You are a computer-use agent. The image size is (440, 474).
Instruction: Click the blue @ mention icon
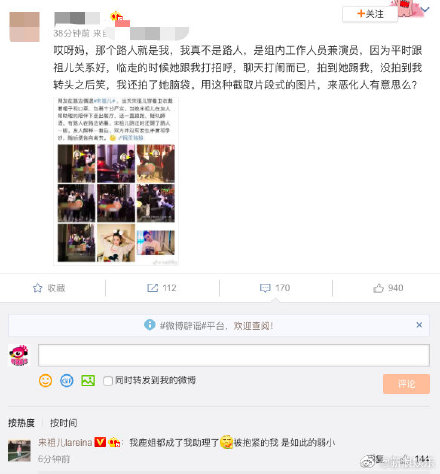click(x=67, y=380)
